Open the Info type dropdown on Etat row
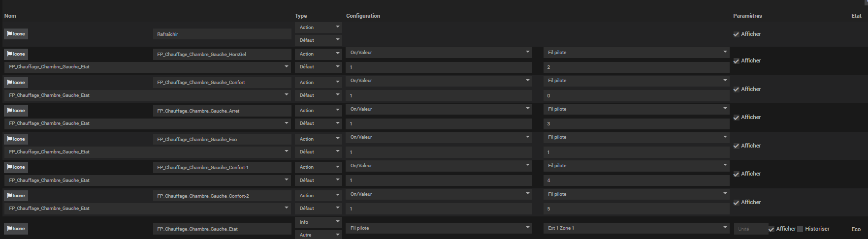 (x=319, y=222)
